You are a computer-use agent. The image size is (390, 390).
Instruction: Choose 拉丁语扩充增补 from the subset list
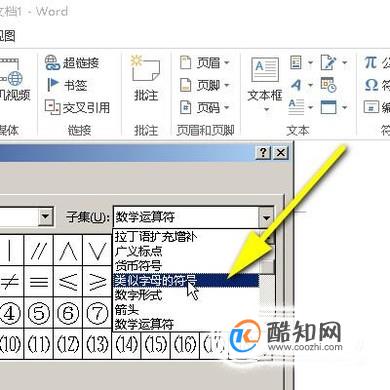pyautogui.click(x=186, y=237)
